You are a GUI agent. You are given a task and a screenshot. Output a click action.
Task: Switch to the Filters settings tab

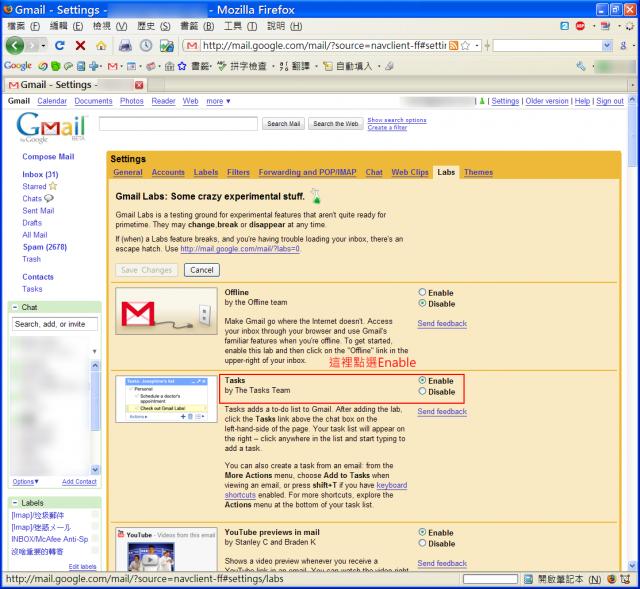238,172
